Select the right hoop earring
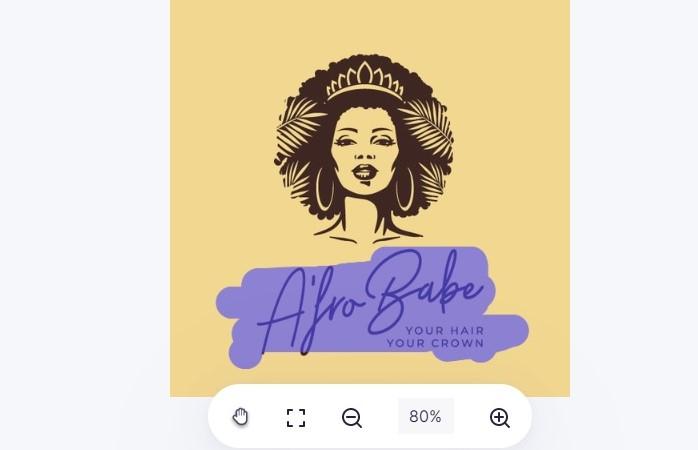The width and height of the screenshot is (698, 450). [405, 188]
